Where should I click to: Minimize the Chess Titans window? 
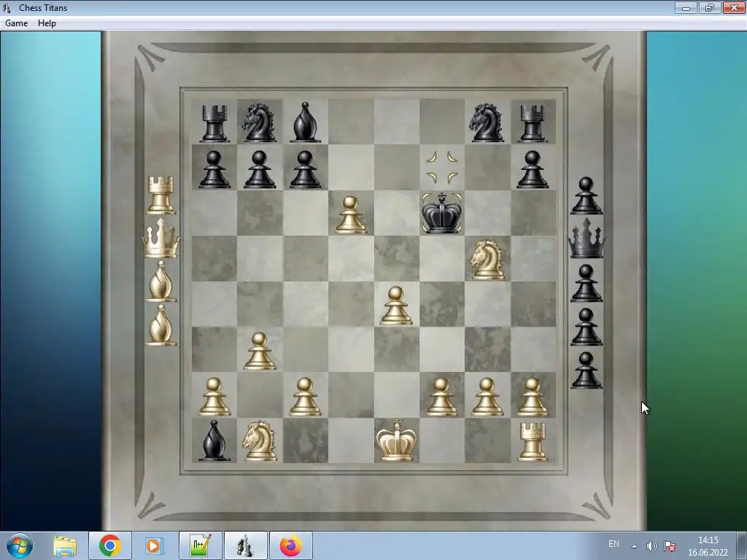[x=686, y=7]
